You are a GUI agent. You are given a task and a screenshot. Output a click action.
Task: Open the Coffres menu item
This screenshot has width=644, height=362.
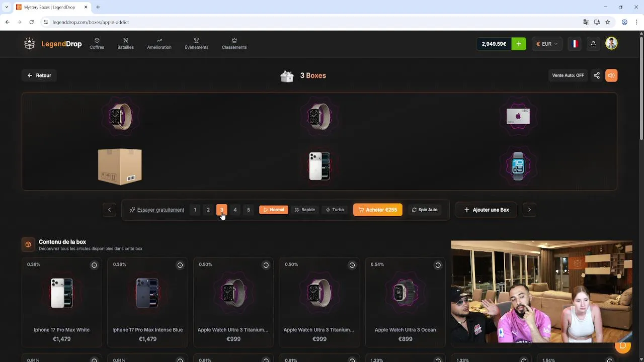point(97,44)
